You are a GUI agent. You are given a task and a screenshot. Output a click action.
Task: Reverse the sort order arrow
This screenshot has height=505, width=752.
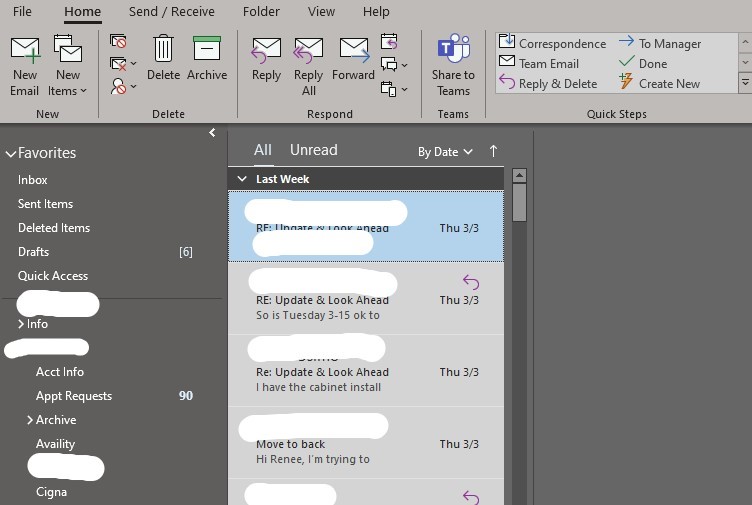click(493, 152)
